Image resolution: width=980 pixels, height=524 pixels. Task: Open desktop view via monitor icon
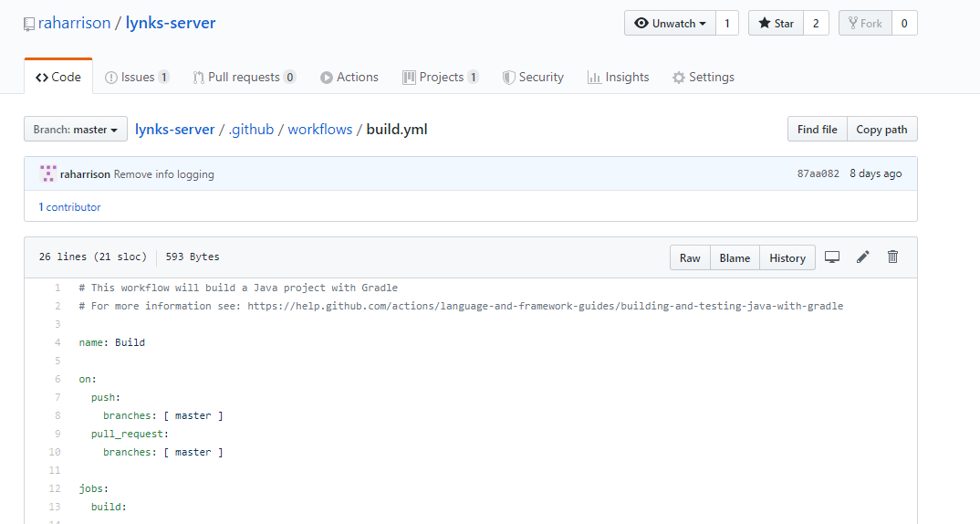(832, 257)
